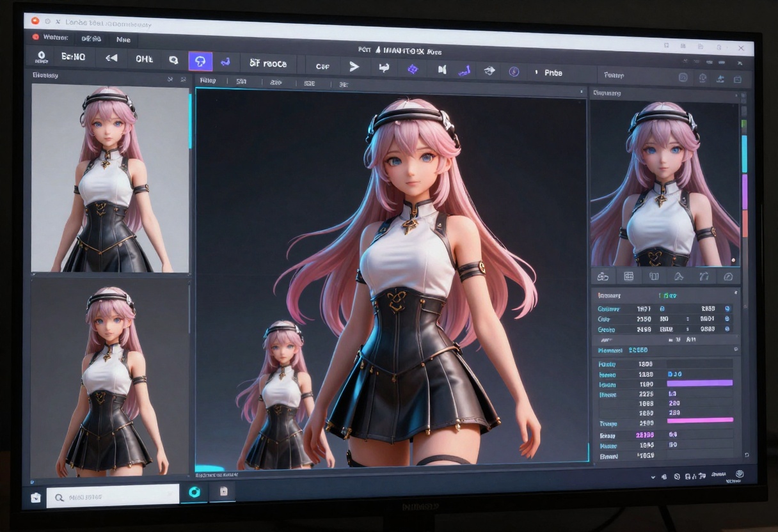The image size is (778, 532).
Task: Open the bottom-left character thumbnail
Action: 109,377
